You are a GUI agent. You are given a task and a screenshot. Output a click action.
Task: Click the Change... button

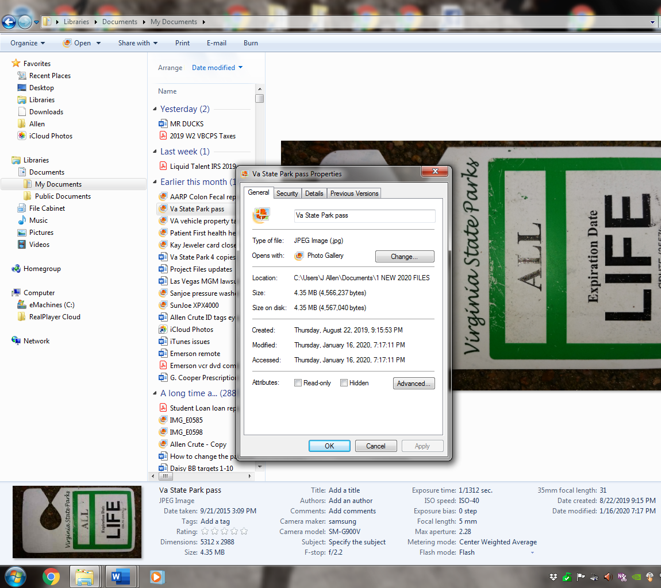[404, 256]
